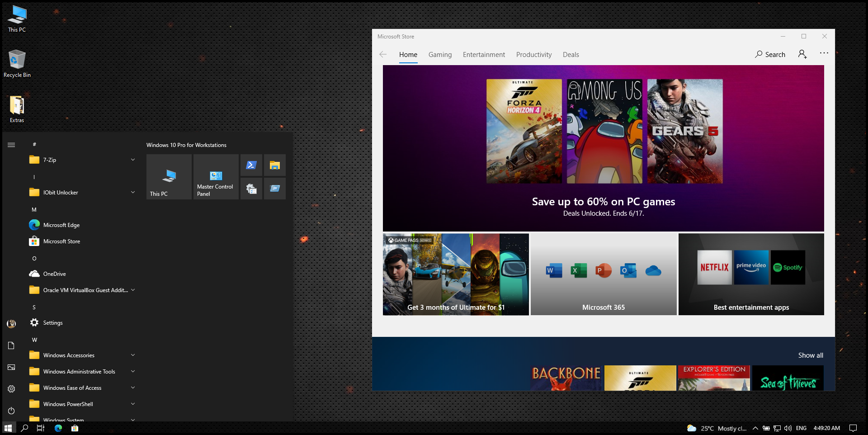Open Store more options ellipsis
The height and width of the screenshot is (435, 868).
pos(824,53)
